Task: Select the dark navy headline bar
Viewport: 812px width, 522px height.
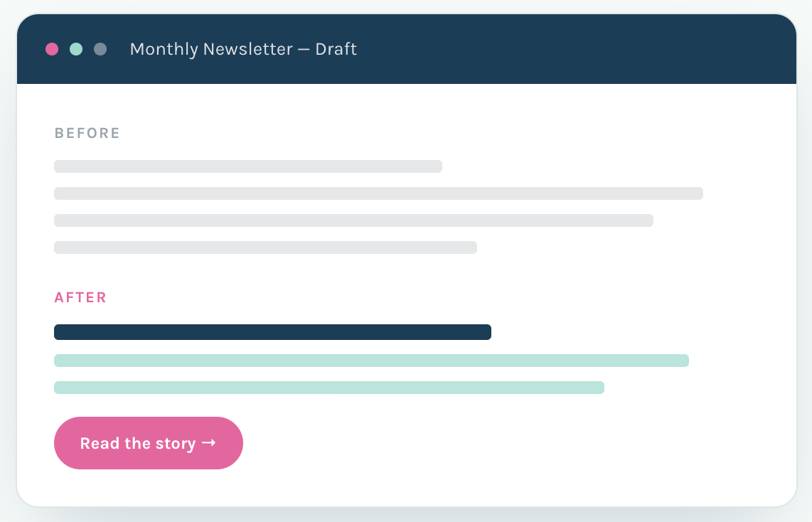Action: [272, 332]
